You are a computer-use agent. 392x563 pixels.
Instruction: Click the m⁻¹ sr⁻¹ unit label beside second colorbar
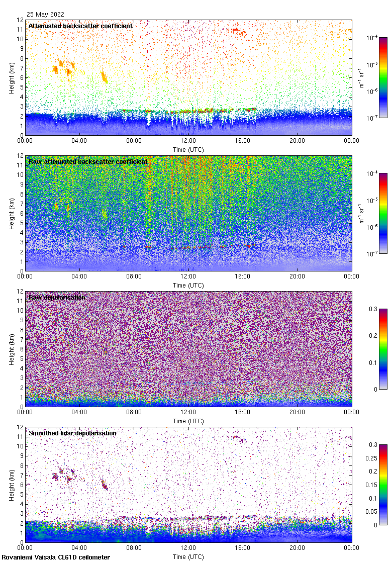pos(362,213)
